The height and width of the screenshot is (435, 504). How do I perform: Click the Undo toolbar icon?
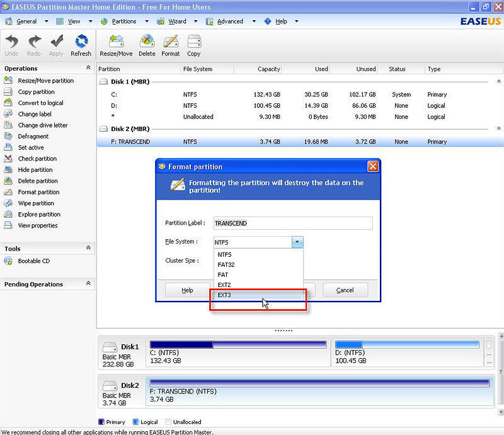(x=12, y=45)
